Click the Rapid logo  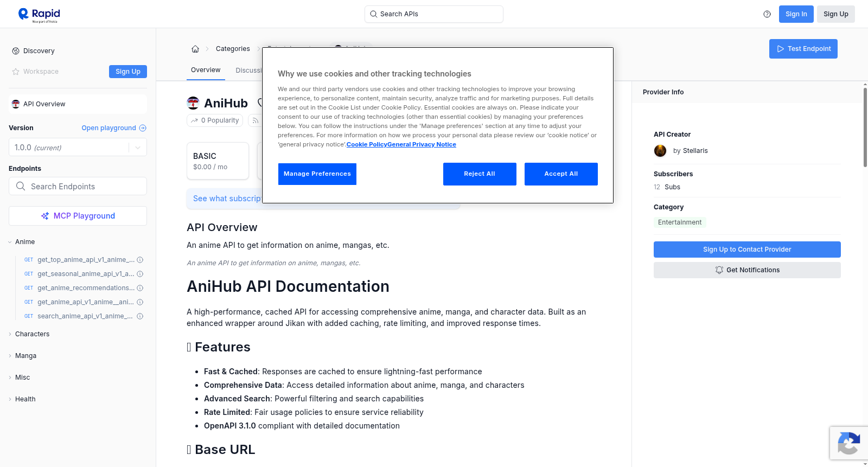(x=39, y=15)
